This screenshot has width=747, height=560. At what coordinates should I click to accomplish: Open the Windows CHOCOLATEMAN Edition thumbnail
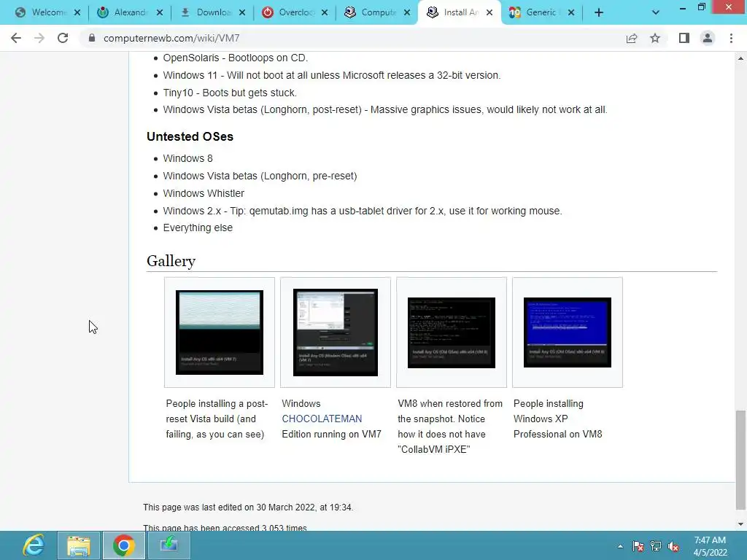coord(336,332)
